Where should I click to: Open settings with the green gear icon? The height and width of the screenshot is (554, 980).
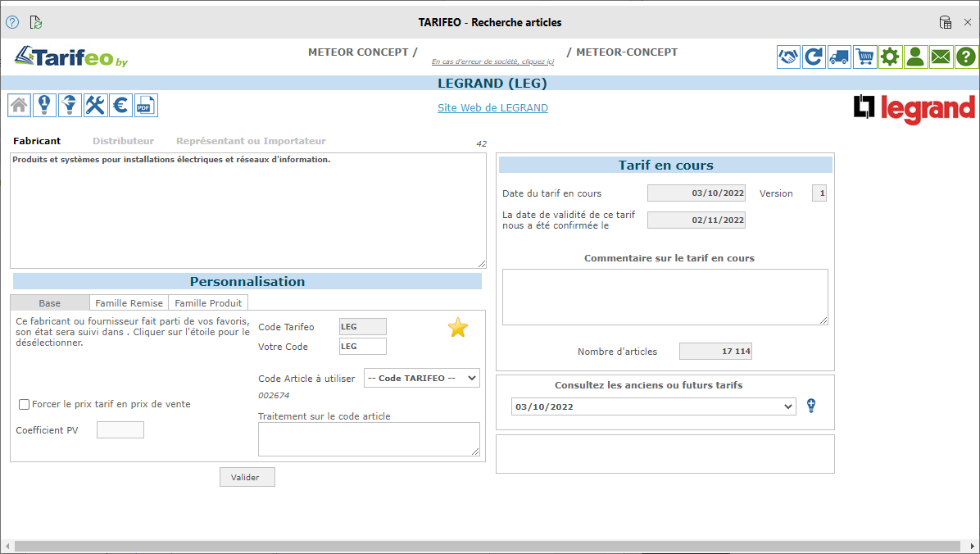pos(890,57)
